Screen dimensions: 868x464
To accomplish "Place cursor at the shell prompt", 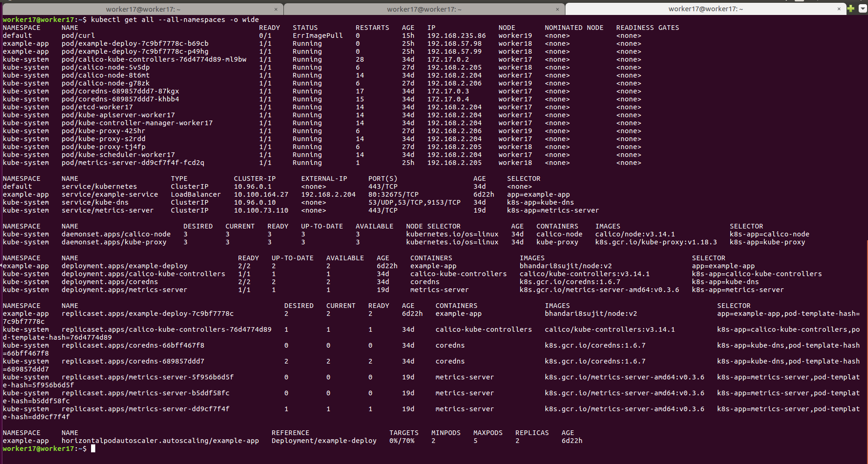I will 92,448.
